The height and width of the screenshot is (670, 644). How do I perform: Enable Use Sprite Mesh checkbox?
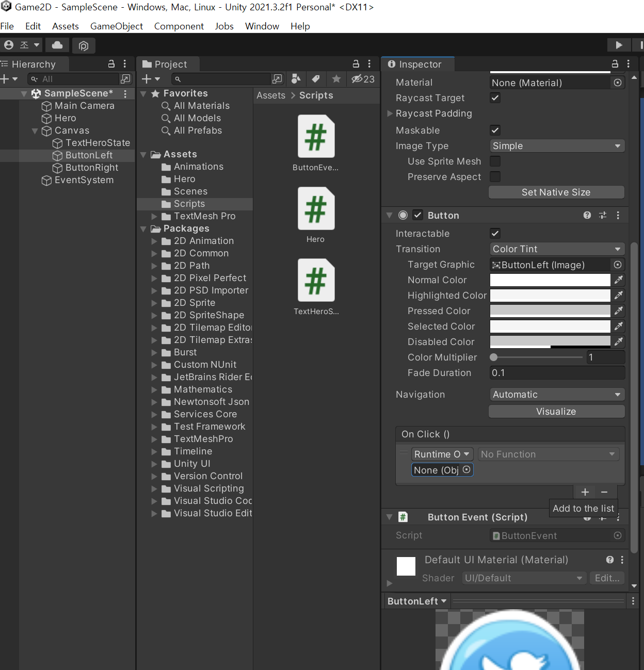tap(495, 161)
